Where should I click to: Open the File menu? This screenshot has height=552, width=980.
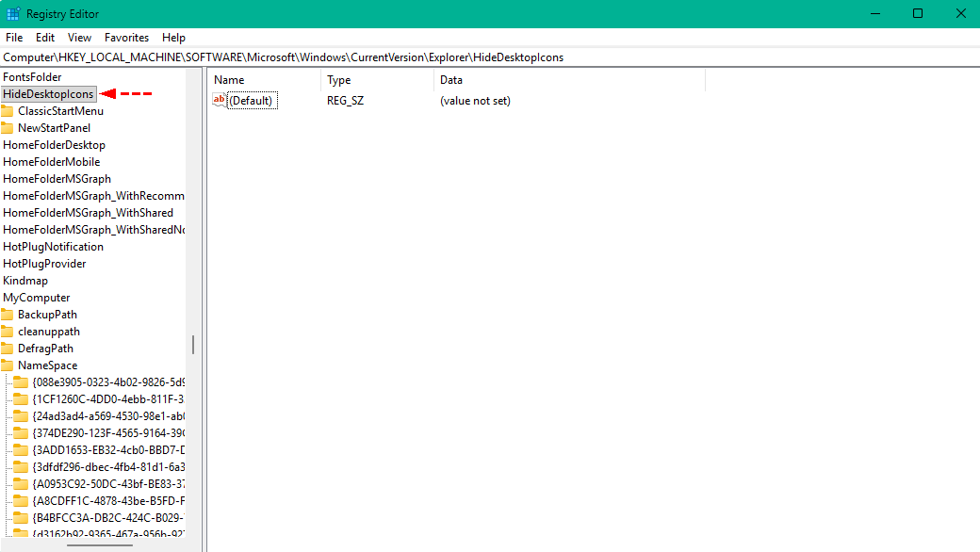click(x=14, y=38)
